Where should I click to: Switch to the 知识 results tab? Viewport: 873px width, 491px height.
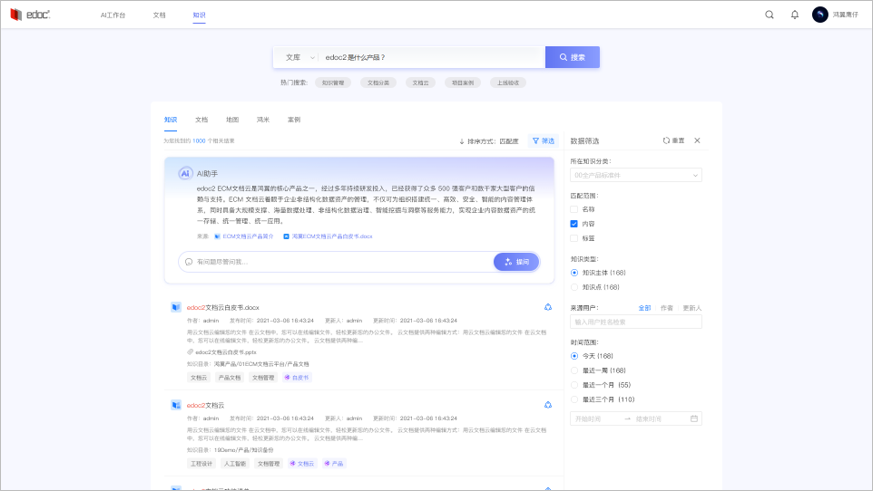[170, 120]
